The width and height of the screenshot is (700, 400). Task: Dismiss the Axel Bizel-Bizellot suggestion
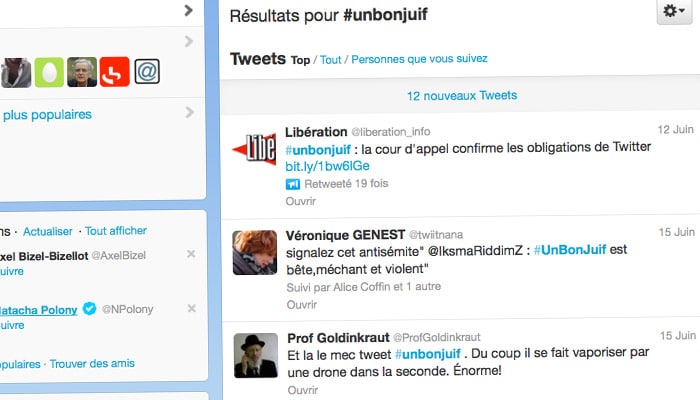pyautogui.click(x=191, y=254)
